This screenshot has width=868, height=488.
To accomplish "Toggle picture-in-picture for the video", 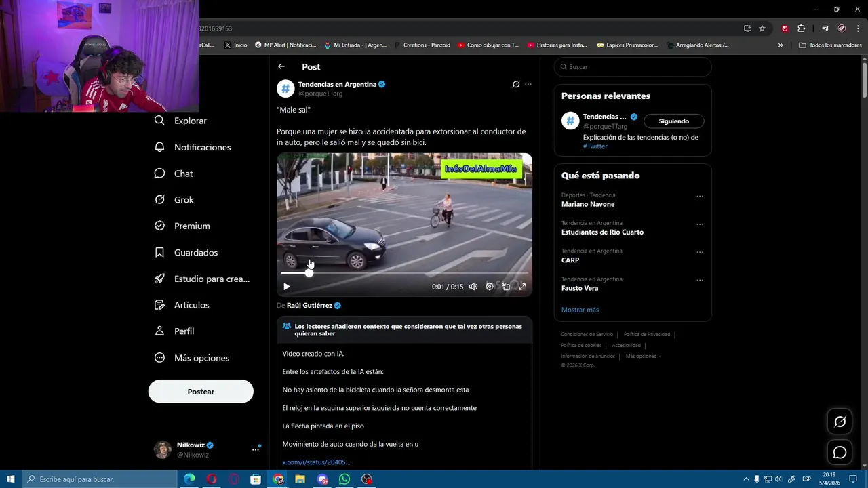I will (506, 287).
